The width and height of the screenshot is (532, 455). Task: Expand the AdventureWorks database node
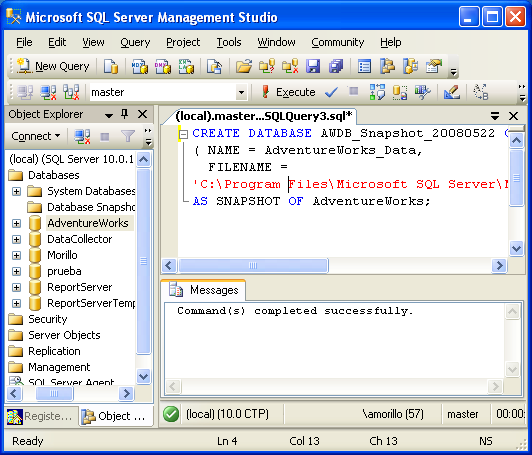16,223
